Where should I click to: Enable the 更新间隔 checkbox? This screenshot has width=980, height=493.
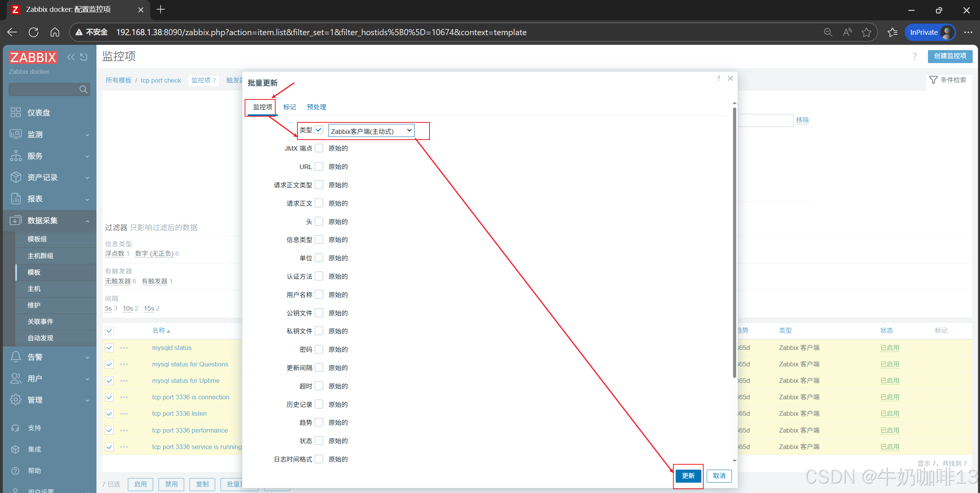[x=319, y=368]
